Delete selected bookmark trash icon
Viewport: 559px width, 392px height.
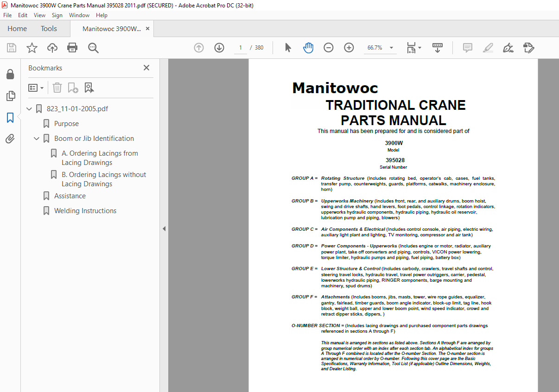pyautogui.click(x=57, y=88)
